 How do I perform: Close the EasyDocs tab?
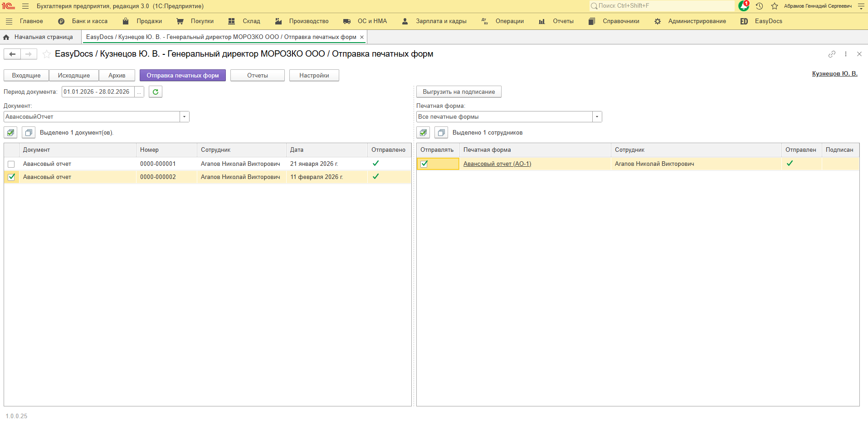[362, 37]
